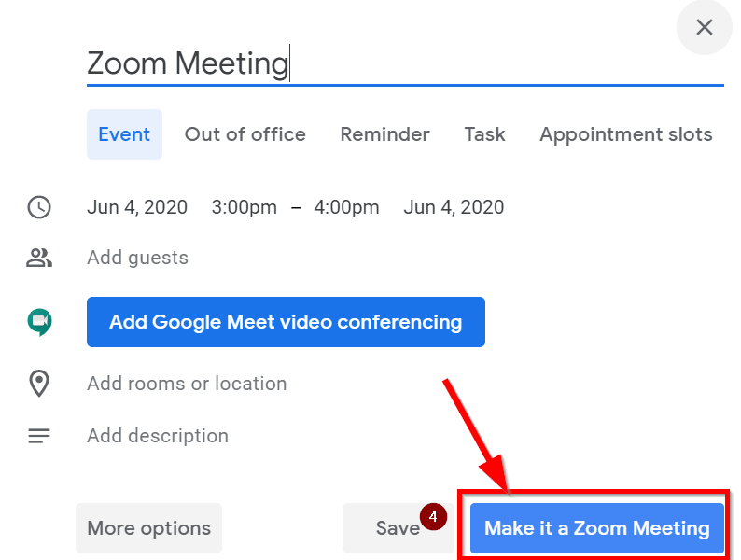This screenshot has width=741, height=560.
Task: Click the Add guests field
Action: tap(137, 258)
